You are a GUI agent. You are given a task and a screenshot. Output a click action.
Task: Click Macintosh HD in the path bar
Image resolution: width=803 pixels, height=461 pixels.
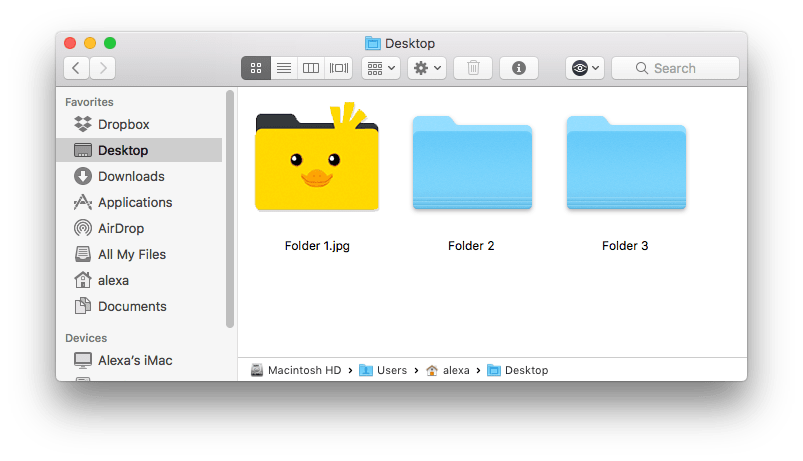(297, 370)
